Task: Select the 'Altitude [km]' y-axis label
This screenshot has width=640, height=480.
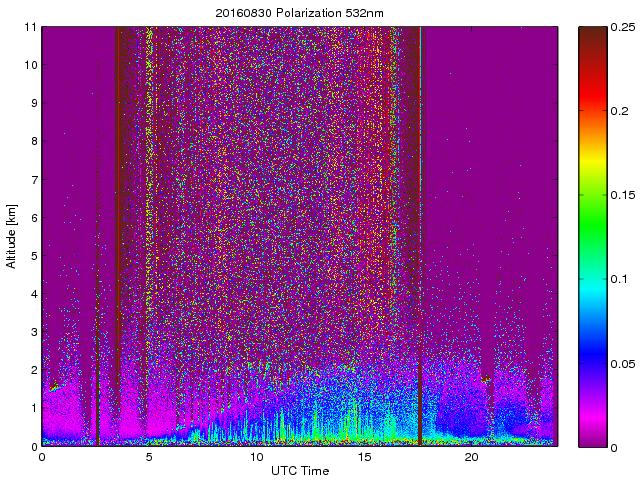Action: point(11,236)
